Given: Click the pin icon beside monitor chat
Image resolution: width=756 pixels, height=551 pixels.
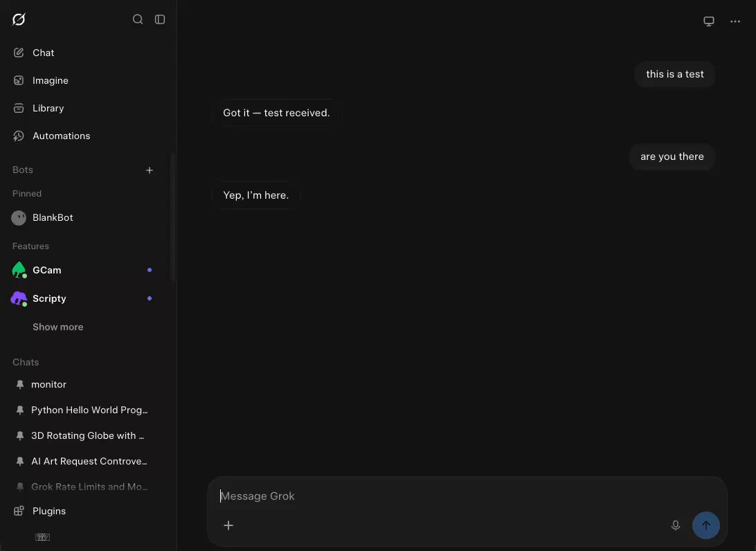Looking at the screenshot, I should pos(20,385).
